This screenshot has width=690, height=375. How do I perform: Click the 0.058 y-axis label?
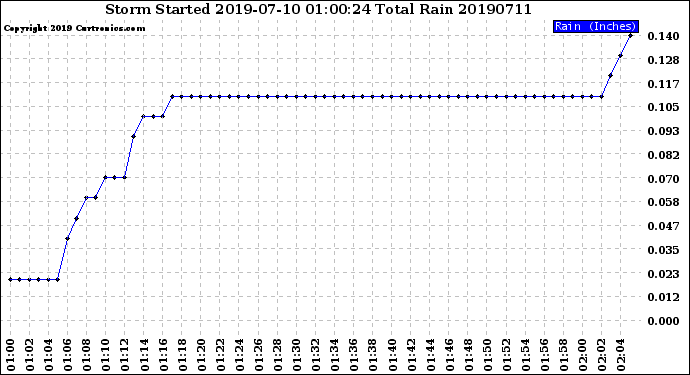(x=663, y=202)
